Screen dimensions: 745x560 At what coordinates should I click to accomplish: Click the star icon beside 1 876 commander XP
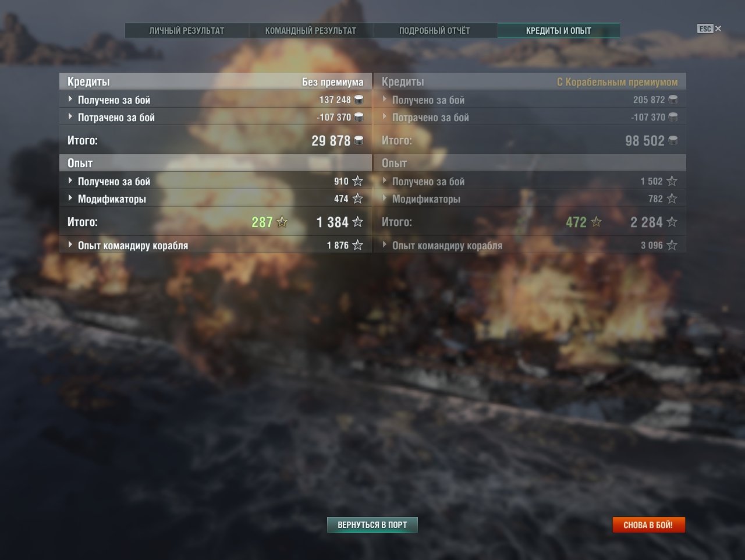[x=357, y=245]
